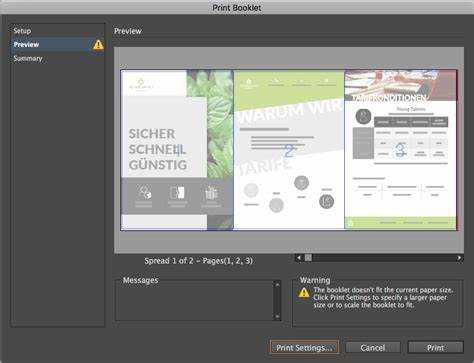Click the SICHER SCHNELL GÜNSTIG page preview
474x363 pixels.
[177, 150]
